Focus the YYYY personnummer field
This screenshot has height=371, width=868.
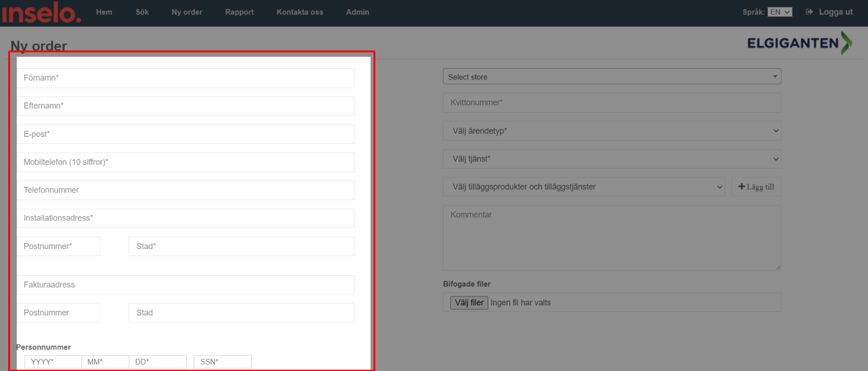pos(53,362)
